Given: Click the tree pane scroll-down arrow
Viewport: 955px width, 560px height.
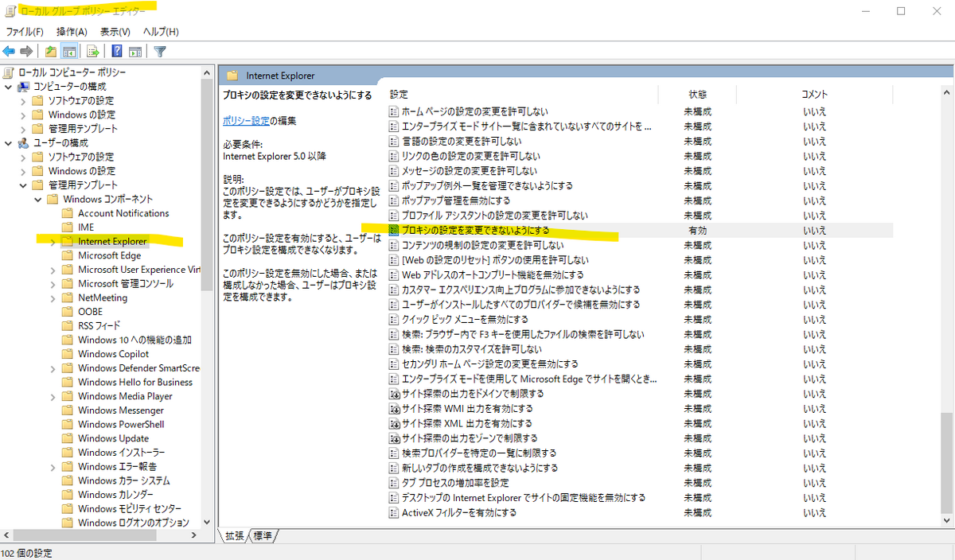Looking at the screenshot, I should pyautogui.click(x=207, y=523).
